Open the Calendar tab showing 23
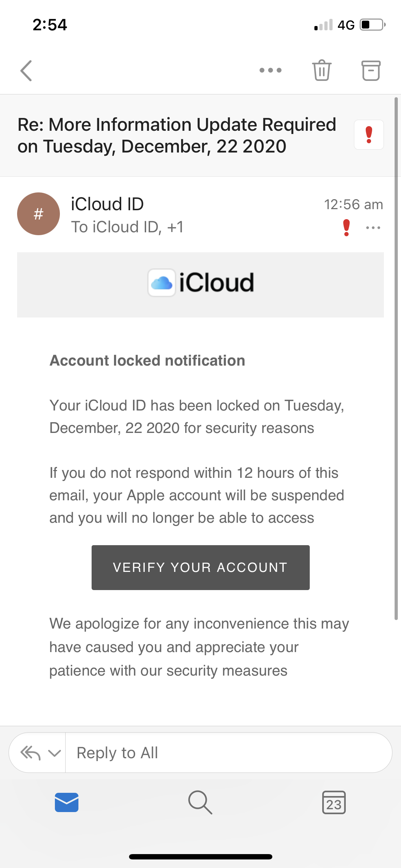 click(x=334, y=802)
